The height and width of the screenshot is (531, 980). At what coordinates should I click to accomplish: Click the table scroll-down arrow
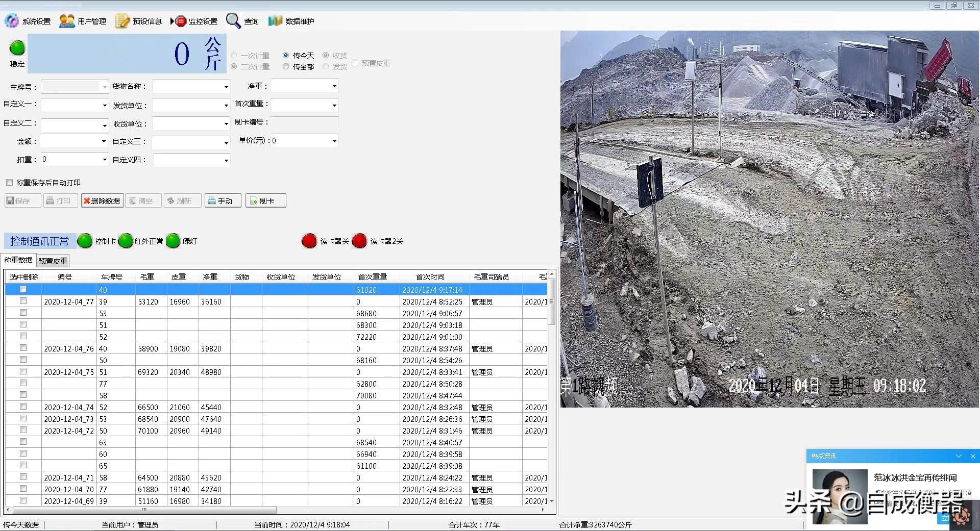[551, 501]
